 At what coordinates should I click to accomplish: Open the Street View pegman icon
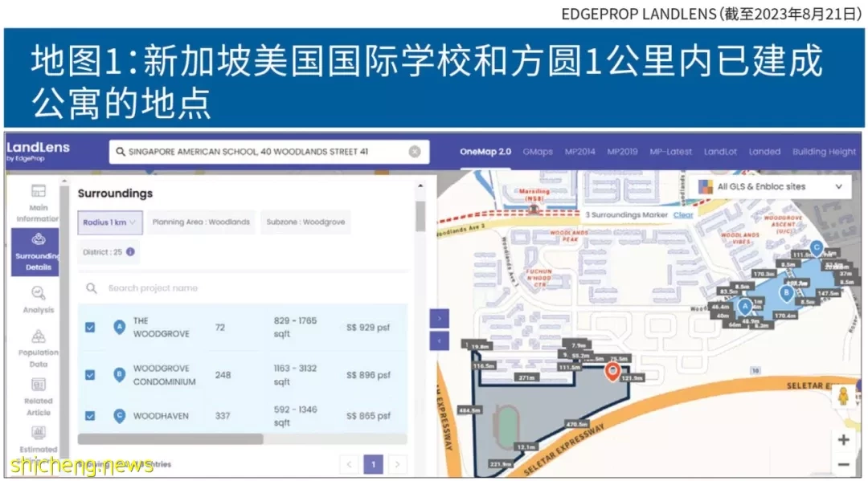click(843, 397)
